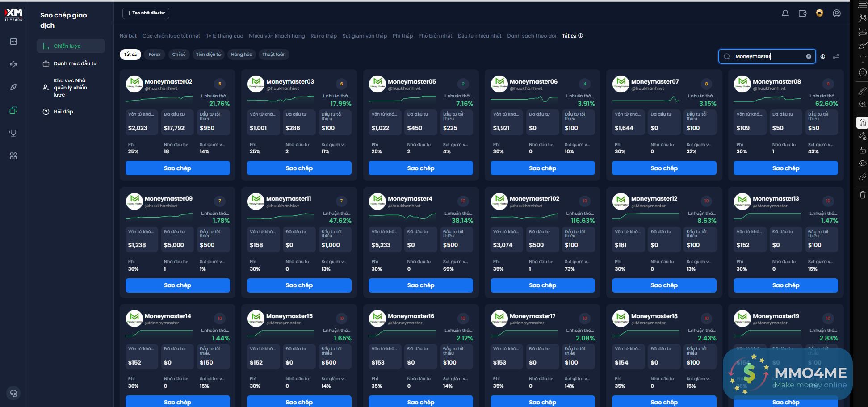The image size is (868, 407).
Task: Filter strategies by the Hàng hóa chip
Action: (x=242, y=55)
